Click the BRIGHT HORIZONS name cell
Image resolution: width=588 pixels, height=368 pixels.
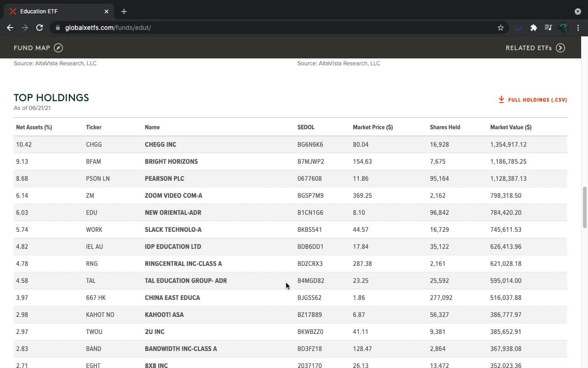[x=171, y=161]
